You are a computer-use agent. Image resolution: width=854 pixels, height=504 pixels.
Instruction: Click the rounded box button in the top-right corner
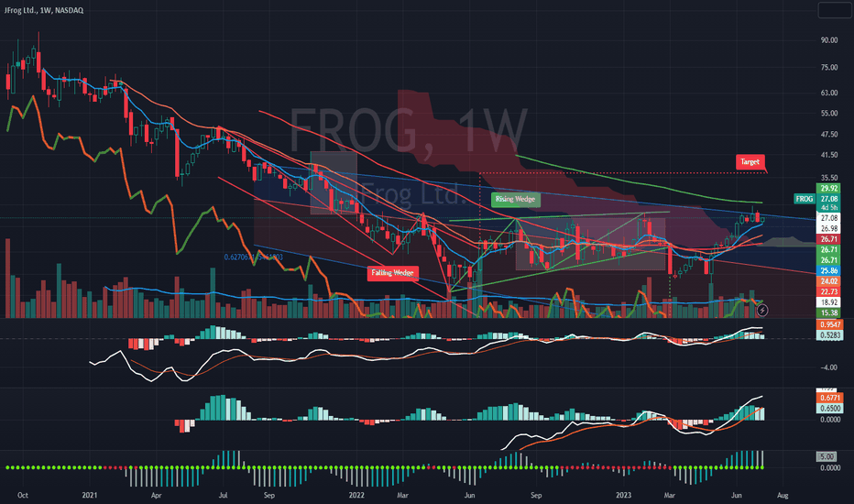tap(835, 10)
